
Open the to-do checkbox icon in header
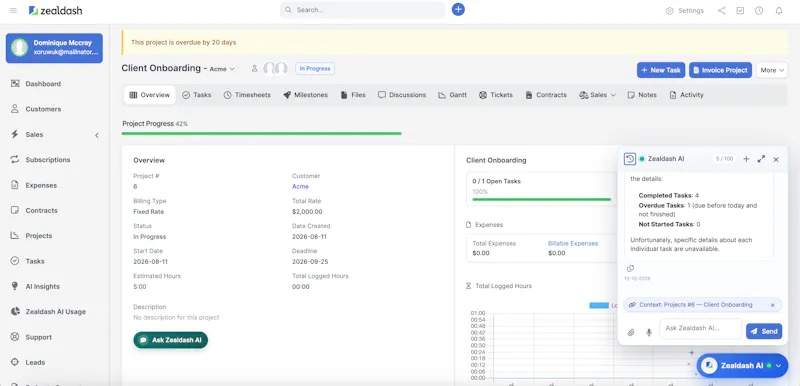740,11
